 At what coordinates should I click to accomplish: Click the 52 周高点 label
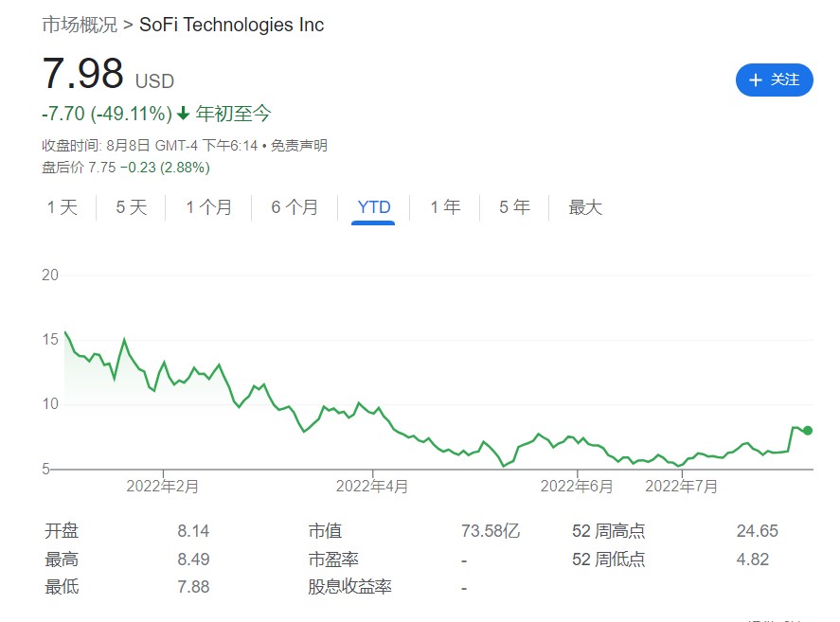click(608, 531)
